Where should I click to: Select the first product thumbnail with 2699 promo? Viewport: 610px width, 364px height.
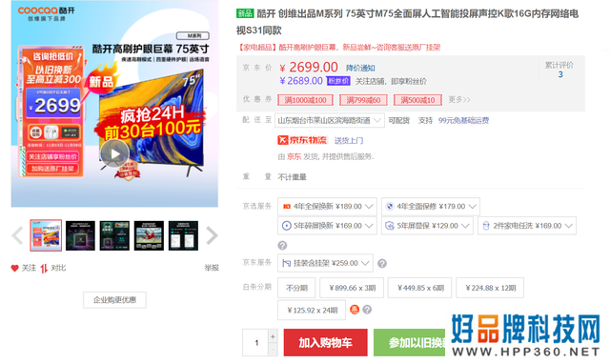point(46,235)
